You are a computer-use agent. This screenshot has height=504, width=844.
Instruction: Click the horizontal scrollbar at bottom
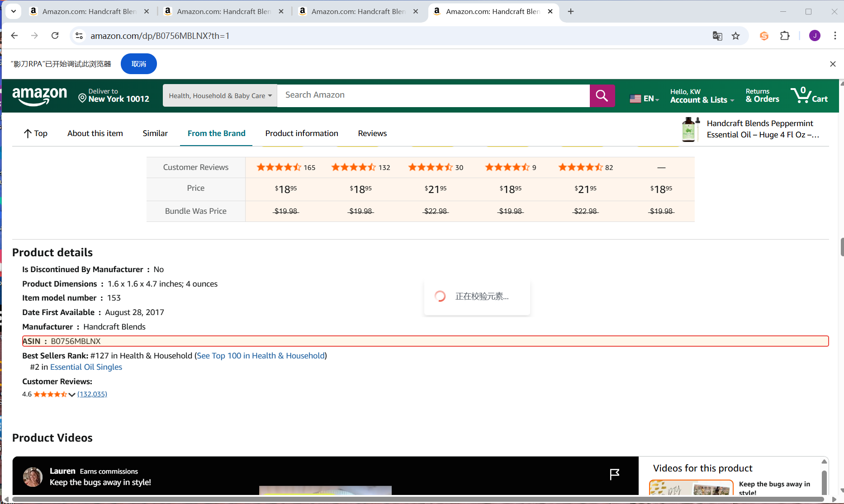pyautogui.click(x=417, y=499)
